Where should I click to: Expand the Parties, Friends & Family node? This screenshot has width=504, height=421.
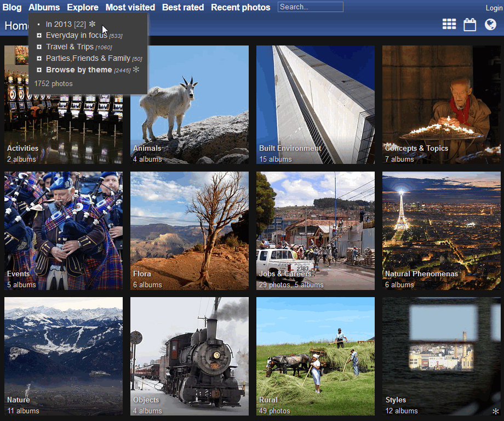(x=39, y=59)
